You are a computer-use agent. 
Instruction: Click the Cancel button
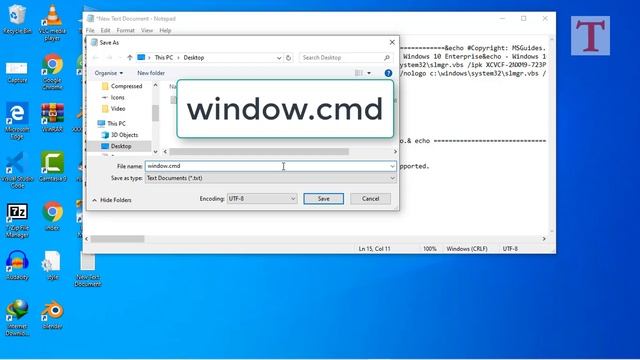(x=370, y=199)
